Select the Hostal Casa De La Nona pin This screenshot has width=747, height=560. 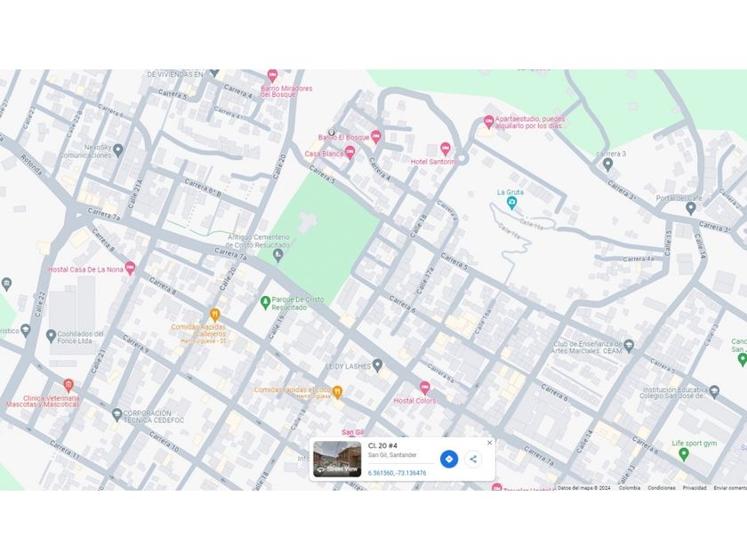(130, 268)
